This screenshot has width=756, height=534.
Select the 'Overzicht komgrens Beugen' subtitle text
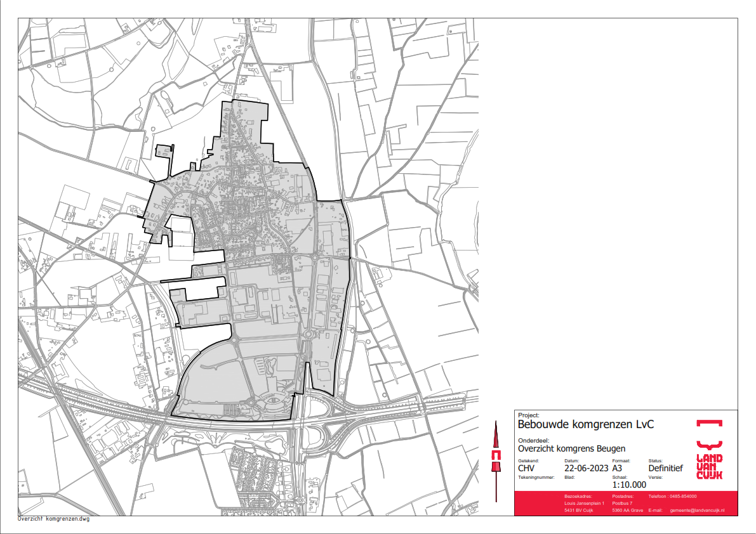(571, 448)
